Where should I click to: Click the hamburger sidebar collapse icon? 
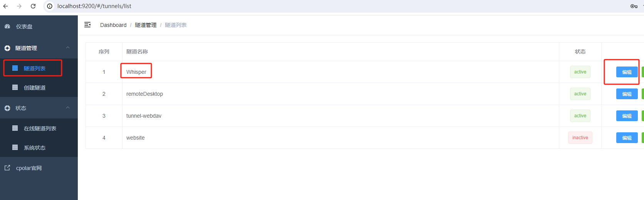pos(87,25)
